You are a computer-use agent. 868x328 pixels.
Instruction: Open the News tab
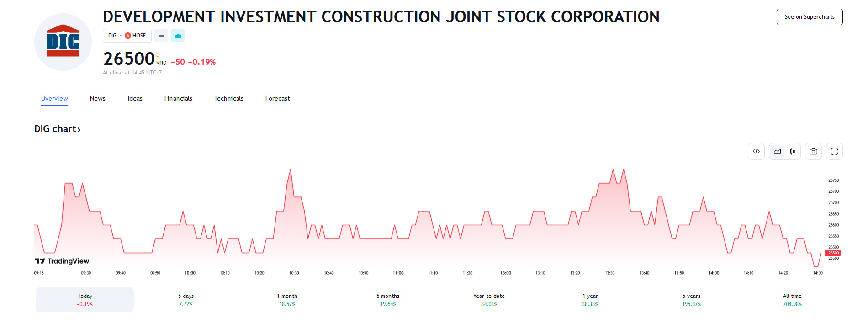pos(97,98)
